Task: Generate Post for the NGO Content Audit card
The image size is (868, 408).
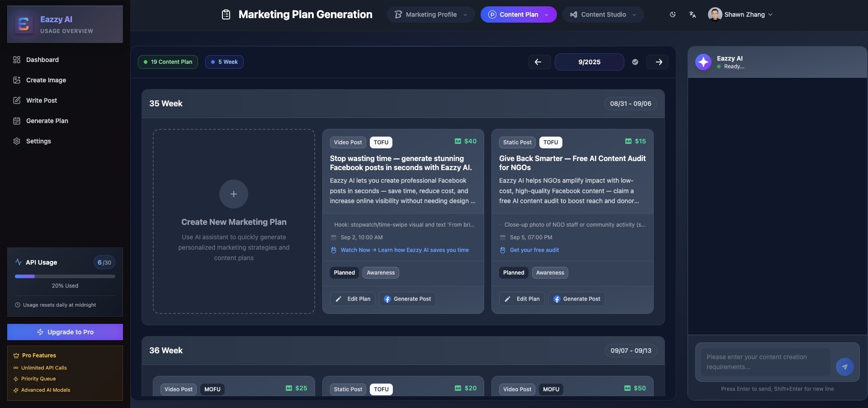Action: click(577, 299)
